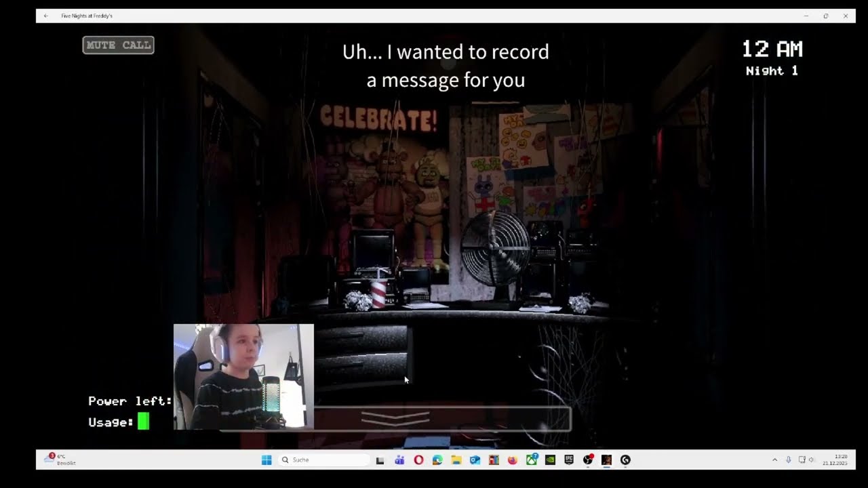The image size is (868, 488).
Task: Expand the hidden system tray icons
Action: point(774,460)
